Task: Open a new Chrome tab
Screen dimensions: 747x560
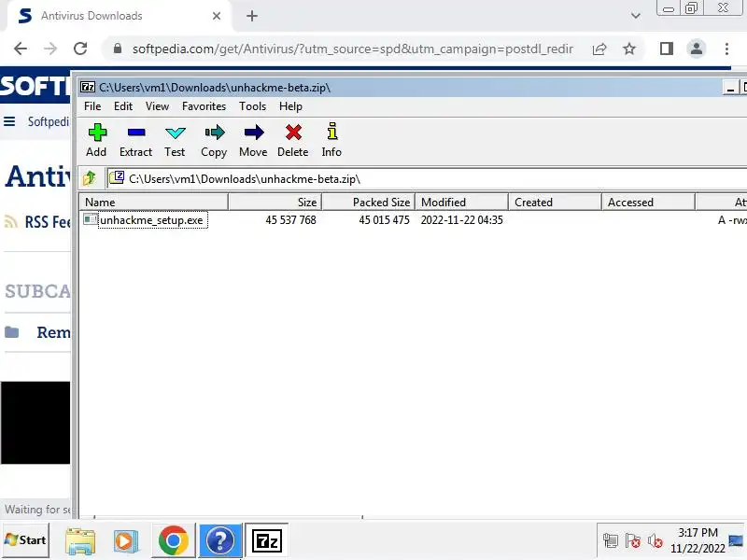Action: point(252,16)
